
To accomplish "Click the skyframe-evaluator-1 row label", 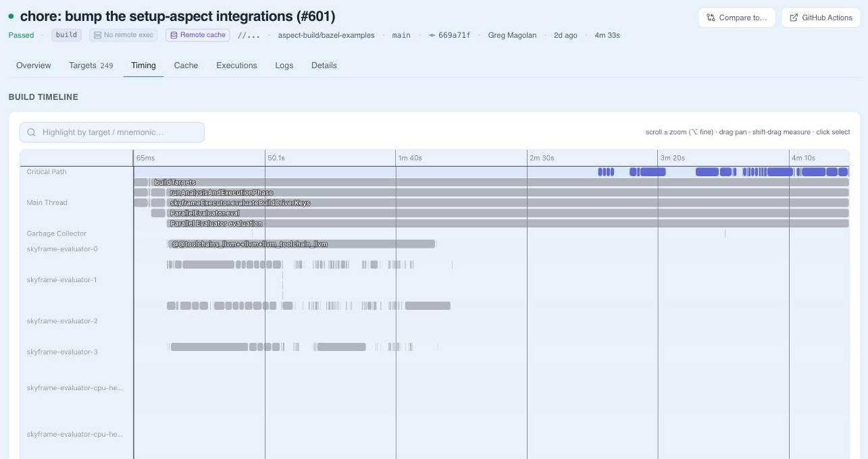I will click(62, 279).
